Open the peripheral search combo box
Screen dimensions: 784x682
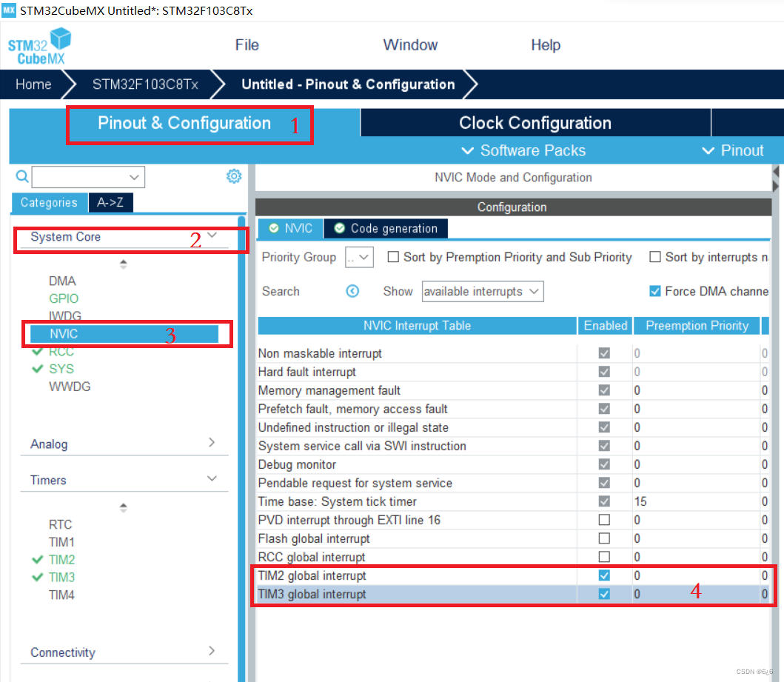(x=88, y=177)
